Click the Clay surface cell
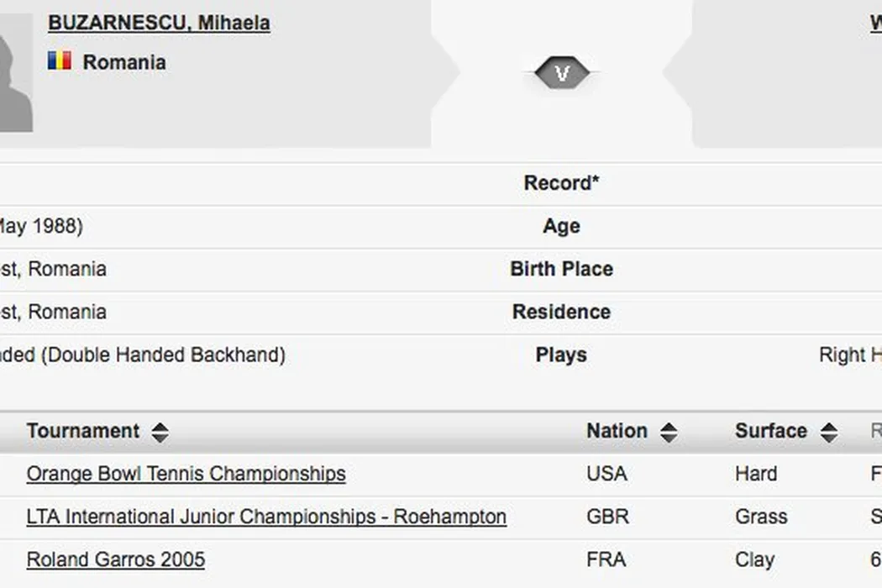The width and height of the screenshot is (882, 588). tap(754, 559)
